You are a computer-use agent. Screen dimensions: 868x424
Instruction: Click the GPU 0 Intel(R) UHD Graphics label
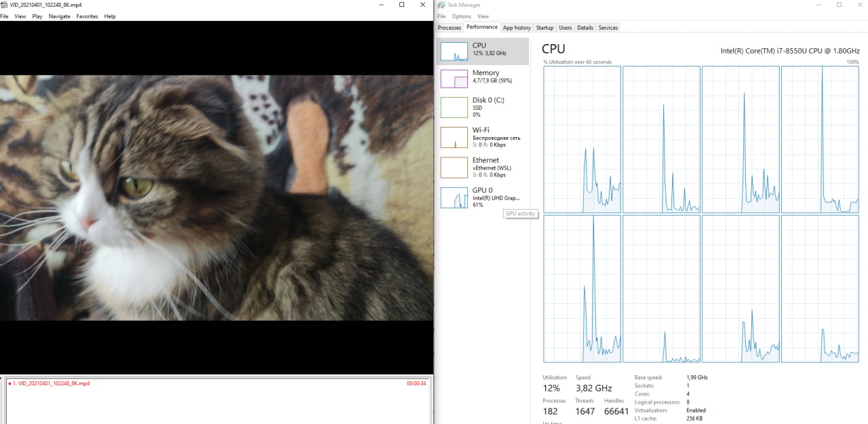(x=496, y=198)
